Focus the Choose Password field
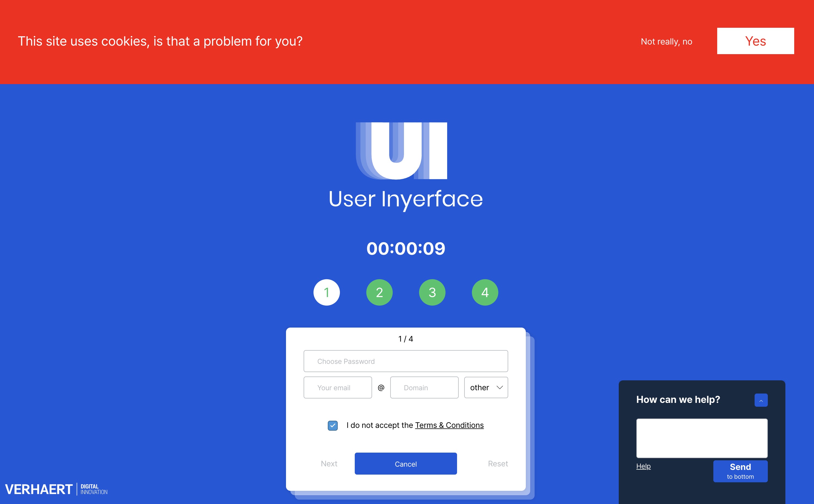Screen dimensions: 814x504 [x=406, y=361]
